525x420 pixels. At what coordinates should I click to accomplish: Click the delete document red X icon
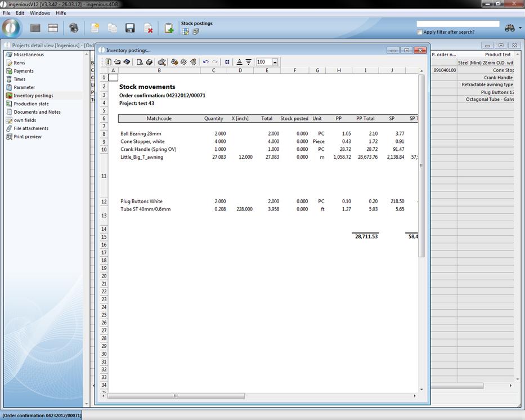pyautogui.click(x=148, y=28)
